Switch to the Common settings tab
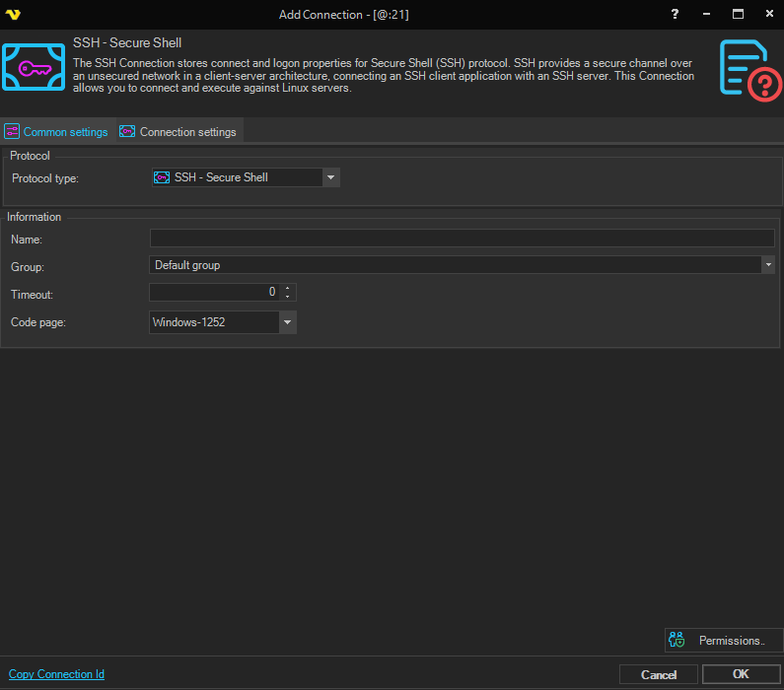Image resolution: width=784 pixels, height=690 pixels. point(57,132)
